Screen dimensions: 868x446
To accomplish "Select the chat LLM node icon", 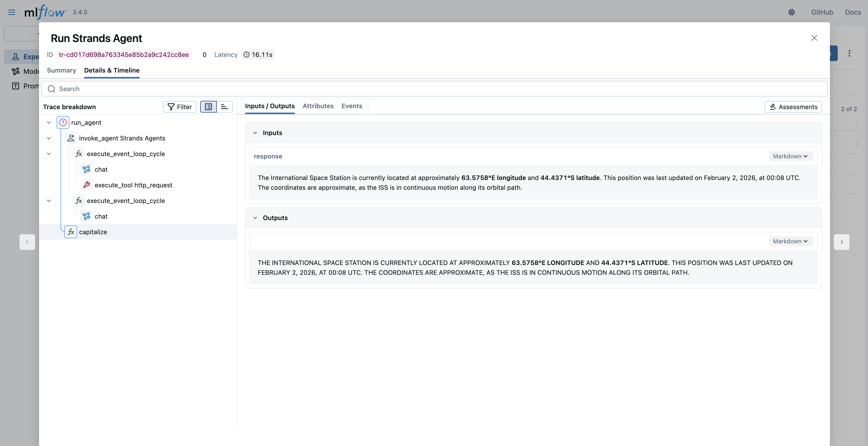I will click(87, 169).
